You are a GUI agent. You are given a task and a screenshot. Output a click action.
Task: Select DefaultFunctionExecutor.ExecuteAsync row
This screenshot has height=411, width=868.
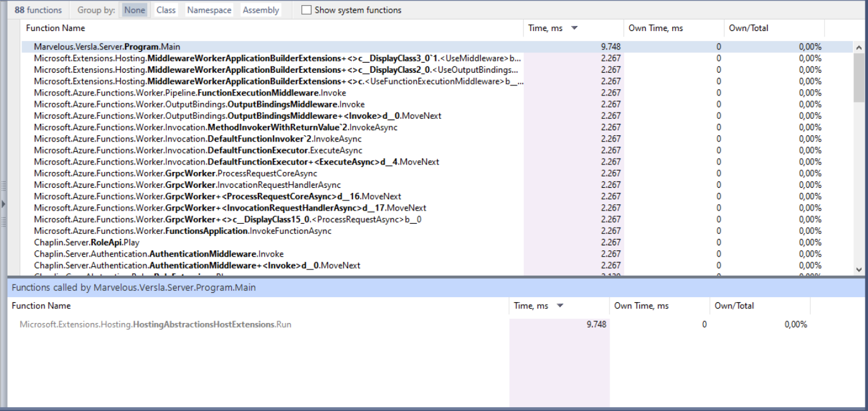tap(437, 150)
